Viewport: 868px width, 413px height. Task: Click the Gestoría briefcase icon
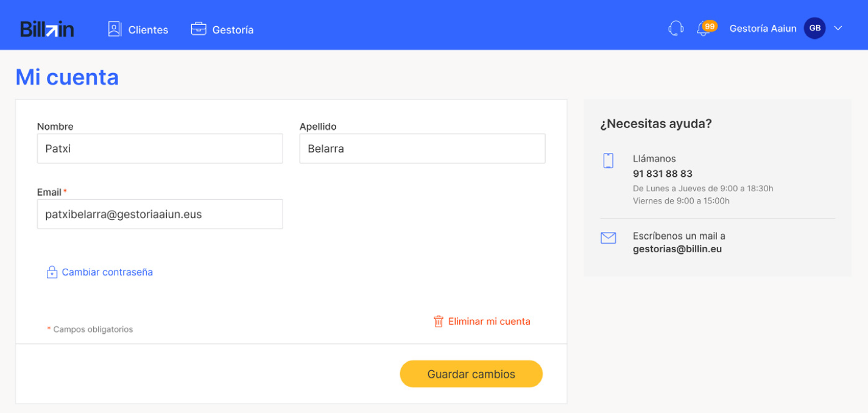[199, 29]
